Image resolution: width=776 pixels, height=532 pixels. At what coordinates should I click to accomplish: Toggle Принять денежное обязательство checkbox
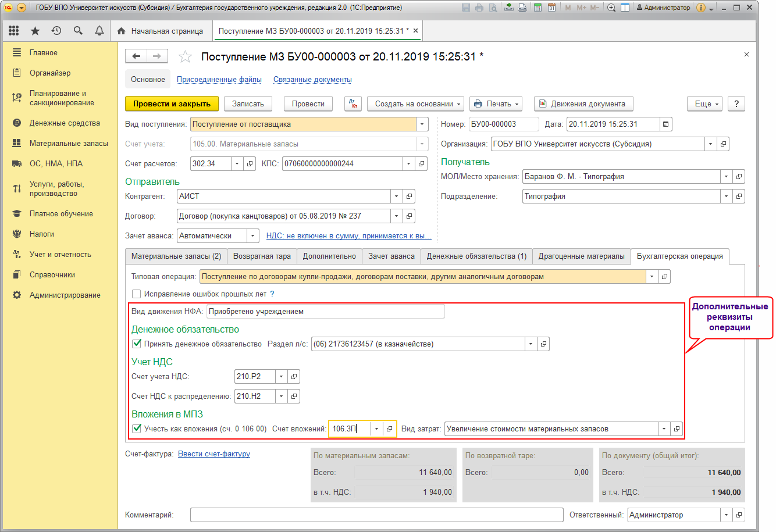coord(137,344)
